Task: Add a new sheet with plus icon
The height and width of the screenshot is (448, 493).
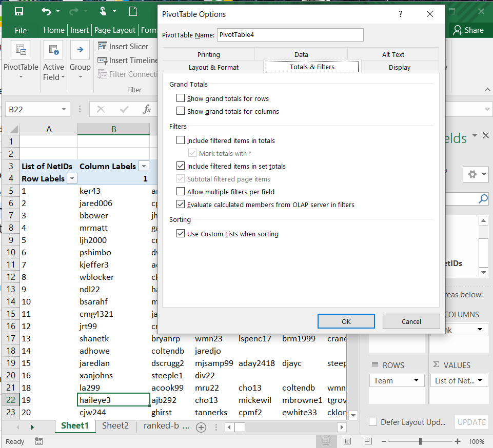Action: pos(201,426)
